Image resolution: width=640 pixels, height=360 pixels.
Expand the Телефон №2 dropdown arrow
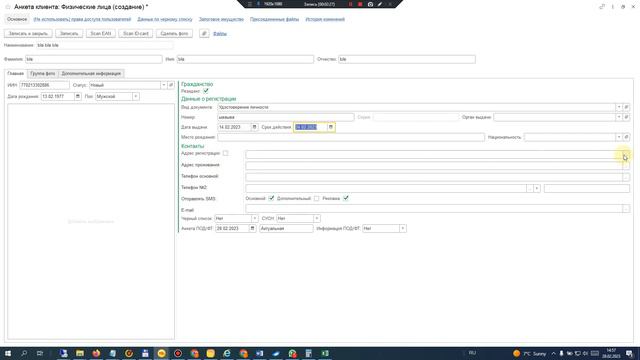click(x=537, y=188)
